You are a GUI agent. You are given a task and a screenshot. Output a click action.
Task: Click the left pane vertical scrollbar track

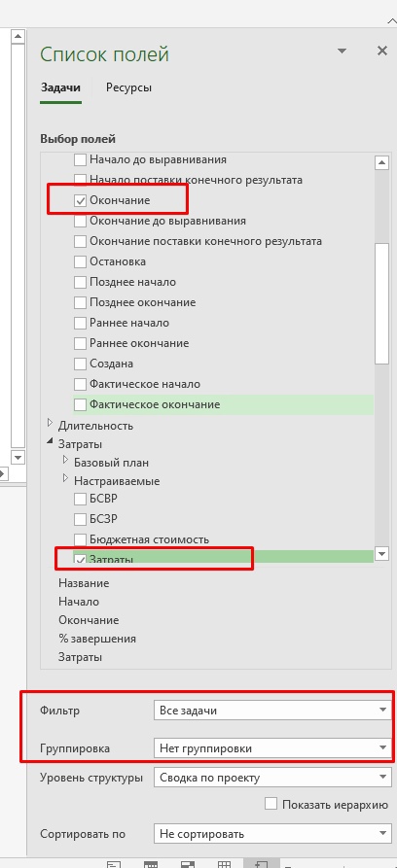[x=18, y=248]
